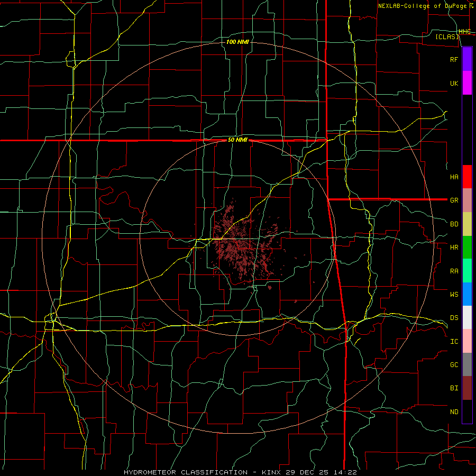Click the IC legend label
The height and width of the screenshot is (476, 476).
(454, 342)
